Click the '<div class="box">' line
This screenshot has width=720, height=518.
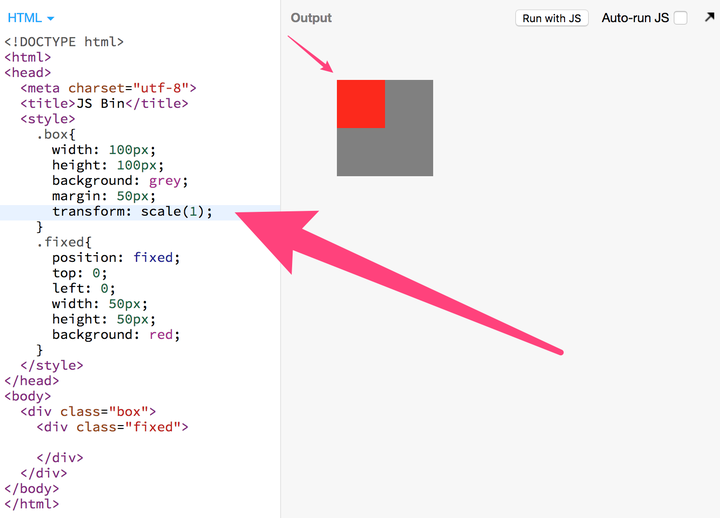click(88, 411)
